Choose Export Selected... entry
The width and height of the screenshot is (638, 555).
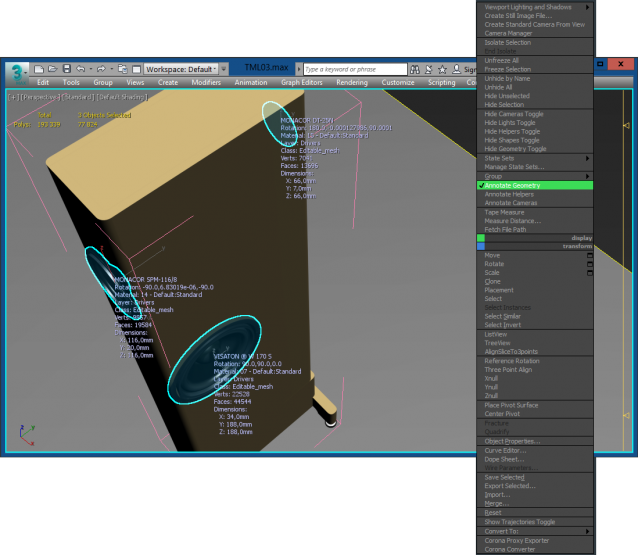click(x=535, y=486)
